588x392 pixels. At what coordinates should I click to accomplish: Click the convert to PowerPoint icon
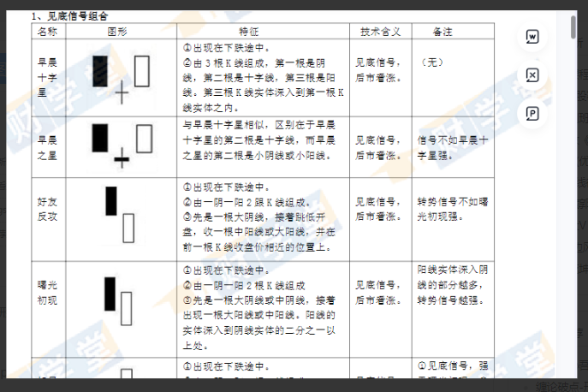point(532,113)
